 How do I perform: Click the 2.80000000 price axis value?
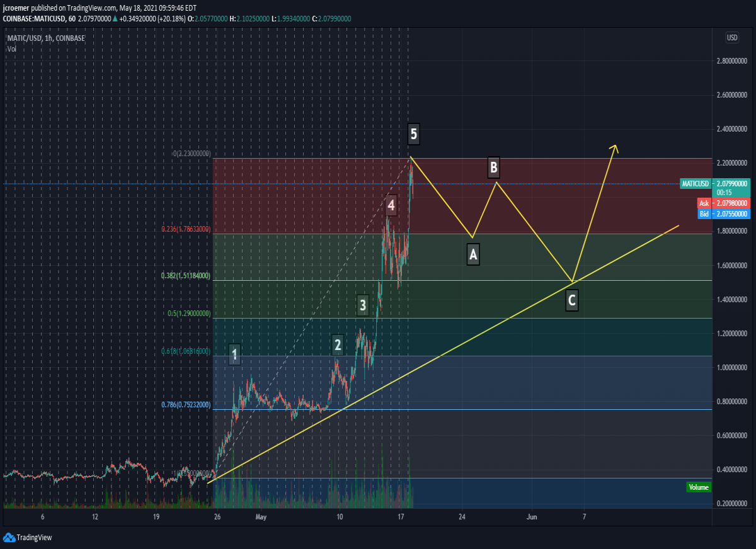coord(731,62)
